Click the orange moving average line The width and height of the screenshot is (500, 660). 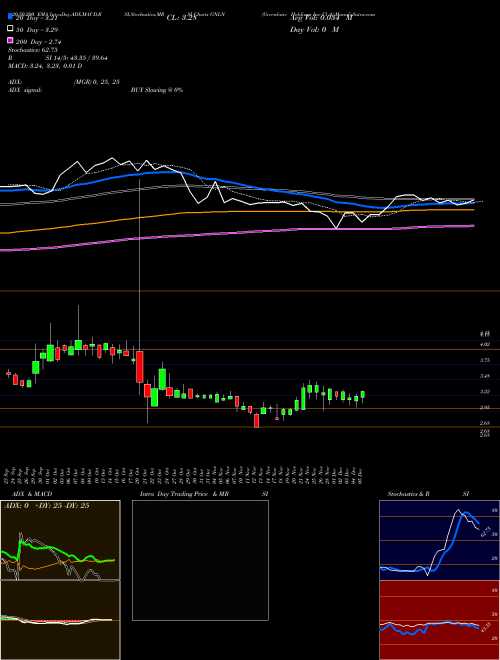coord(236,212)
